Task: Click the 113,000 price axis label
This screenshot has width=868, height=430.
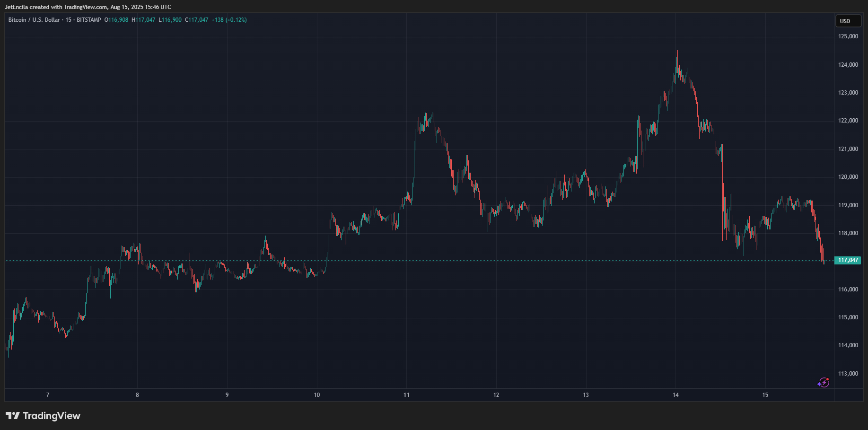Action: pos(848,374)
